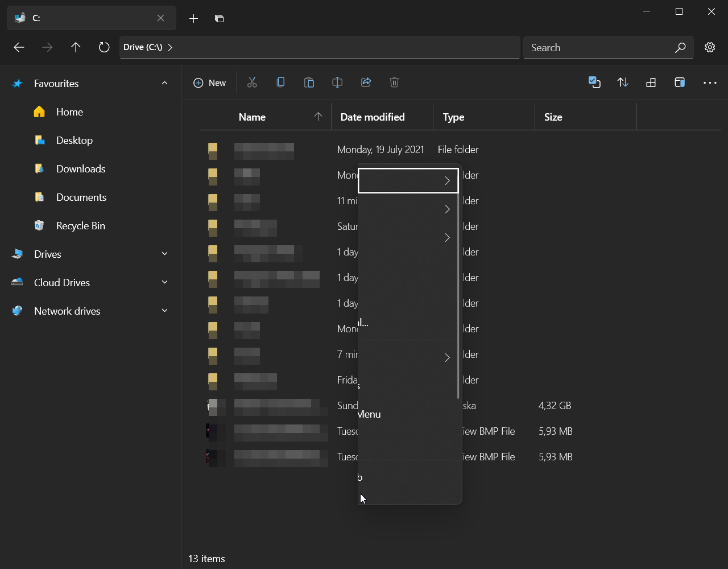The height and width of the screenshot is (569, 728).
Task: Open the Settings gear
Action: [x=710, y=47]
